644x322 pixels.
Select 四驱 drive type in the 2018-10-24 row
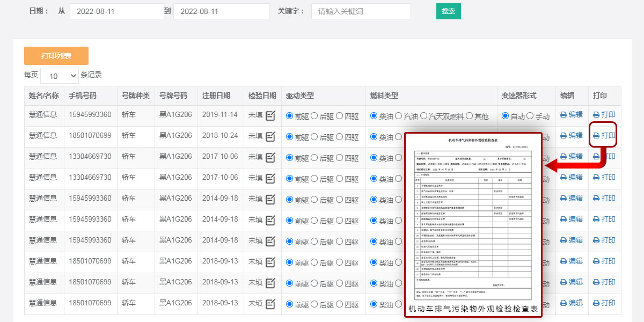(x=340, y=136)
